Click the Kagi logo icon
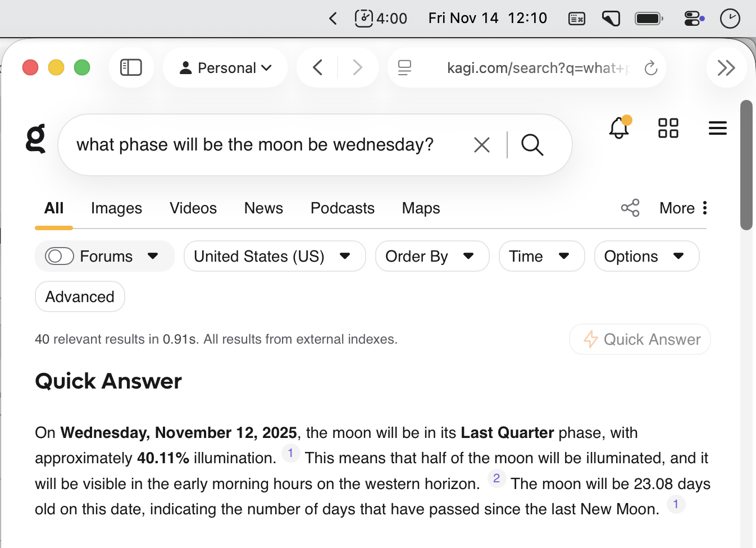756x548 pixels. point(36,139)
